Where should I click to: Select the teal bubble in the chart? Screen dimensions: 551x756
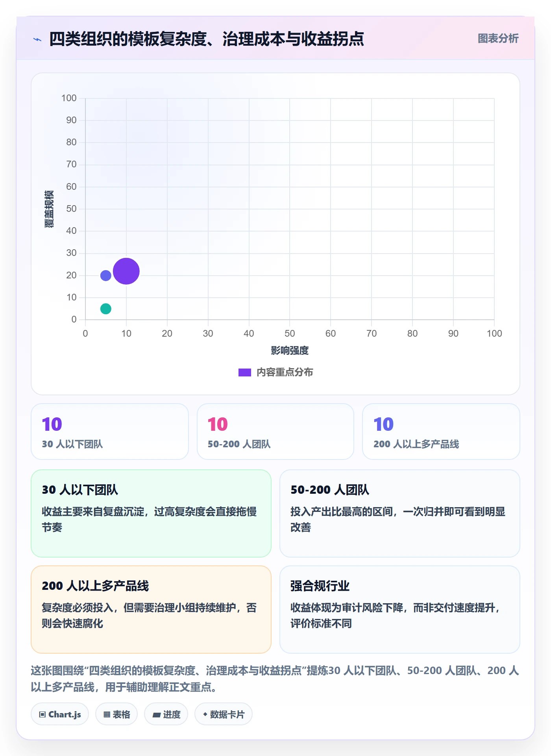(x=105, y=309)
